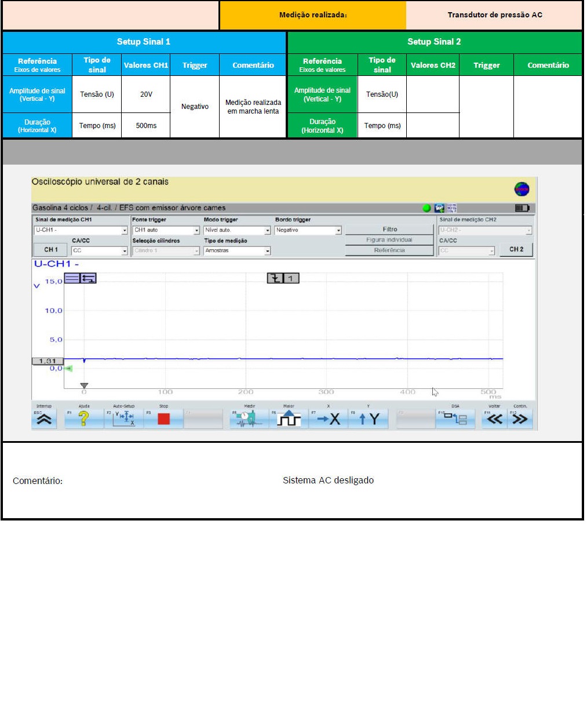Image resolution: width=587 pixels, height=728 pixels.
Task: Select the X axis arrow icon
Action: tap(329, 419)
